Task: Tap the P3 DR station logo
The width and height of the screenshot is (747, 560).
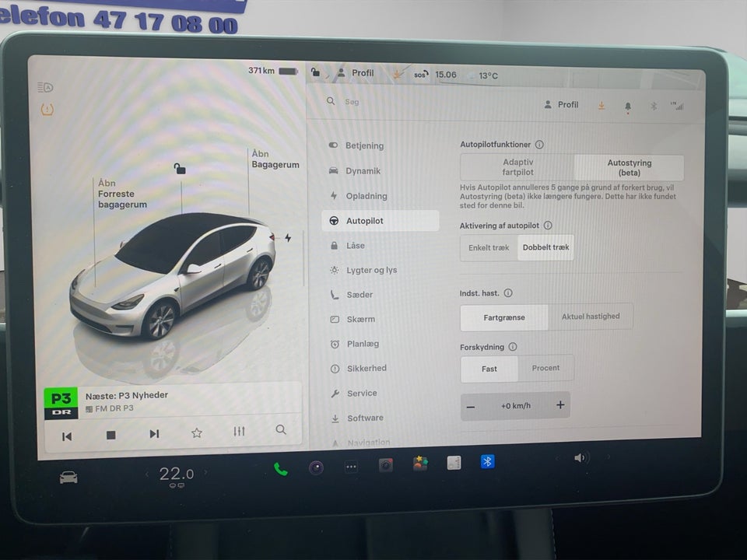Action: pyautogui.click(x=61, y=404)
